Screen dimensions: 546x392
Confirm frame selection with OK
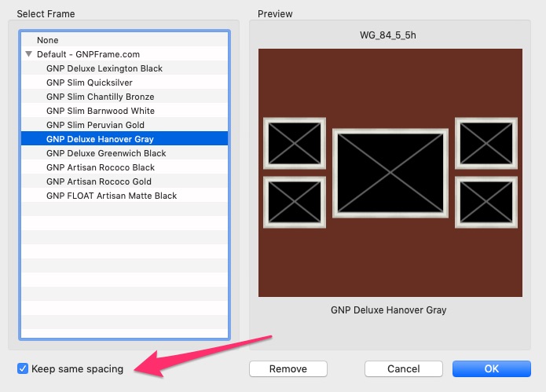coord(491,368)
